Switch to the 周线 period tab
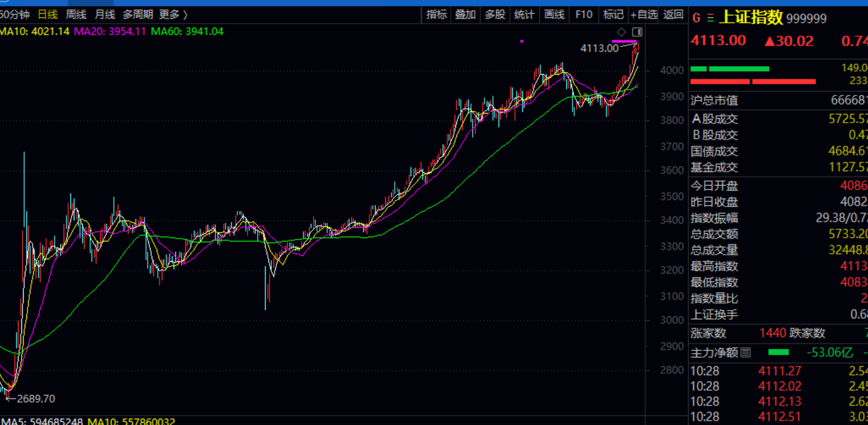 click(x=76, y=15)
